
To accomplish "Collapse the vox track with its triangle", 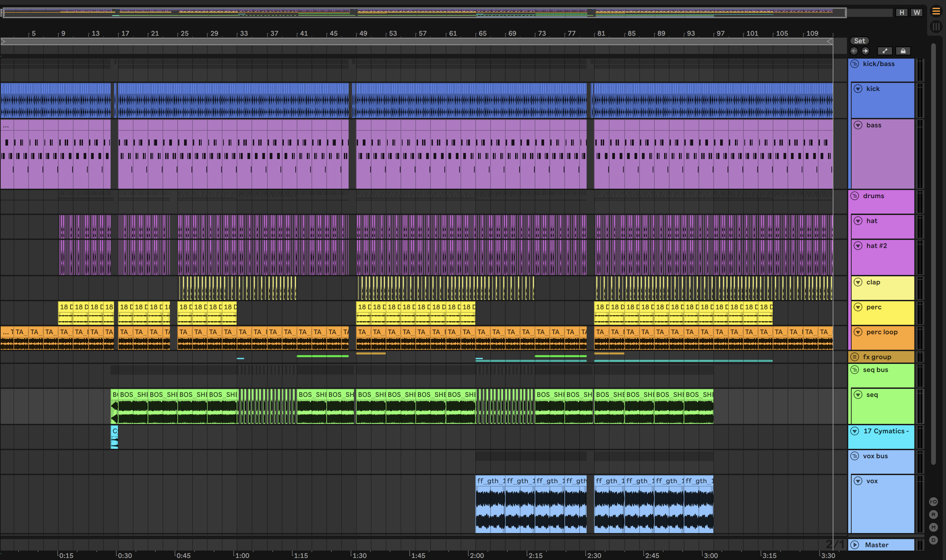I will 858,481.
